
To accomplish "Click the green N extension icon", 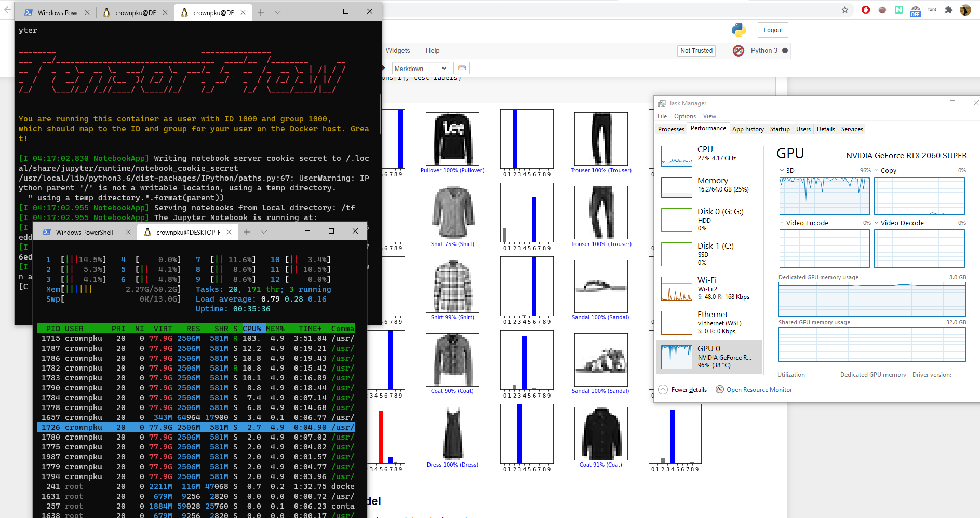I will [898, 10].
